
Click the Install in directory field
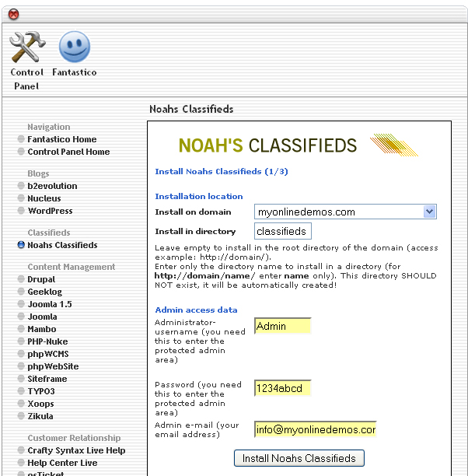pyautogui.click(x=282, y=231)
